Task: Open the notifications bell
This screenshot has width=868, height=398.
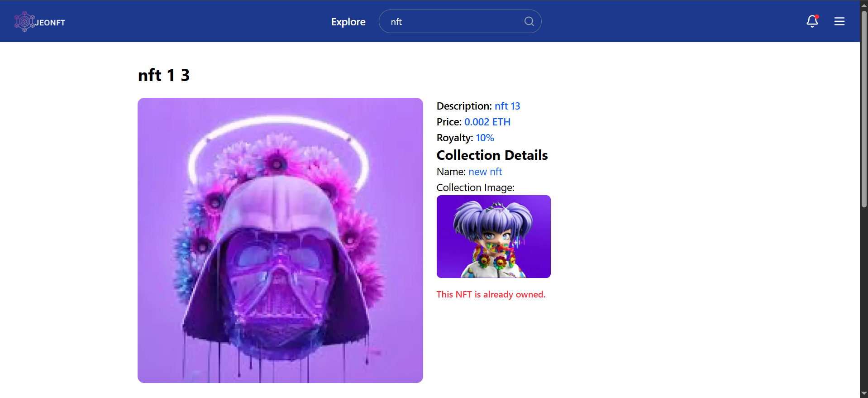Action: click(812, 21)
